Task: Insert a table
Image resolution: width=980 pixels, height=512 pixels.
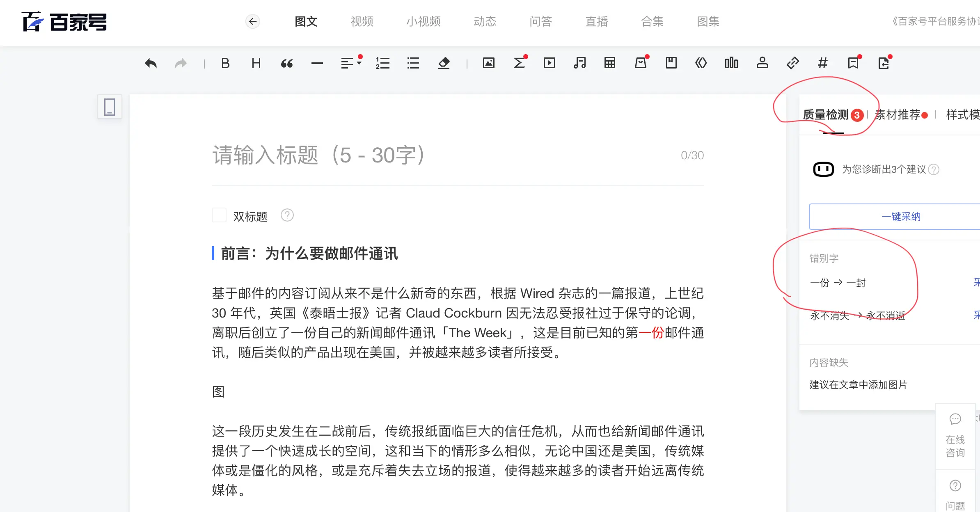Action: click(610, 63)
